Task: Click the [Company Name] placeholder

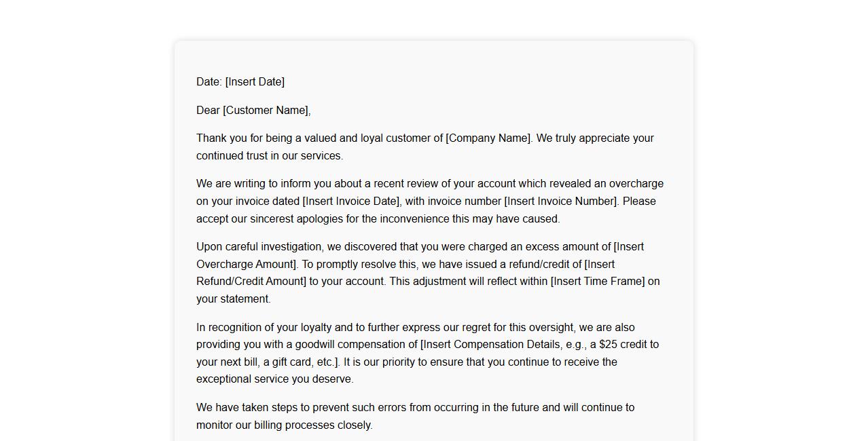Action: [x=489, y=138]
